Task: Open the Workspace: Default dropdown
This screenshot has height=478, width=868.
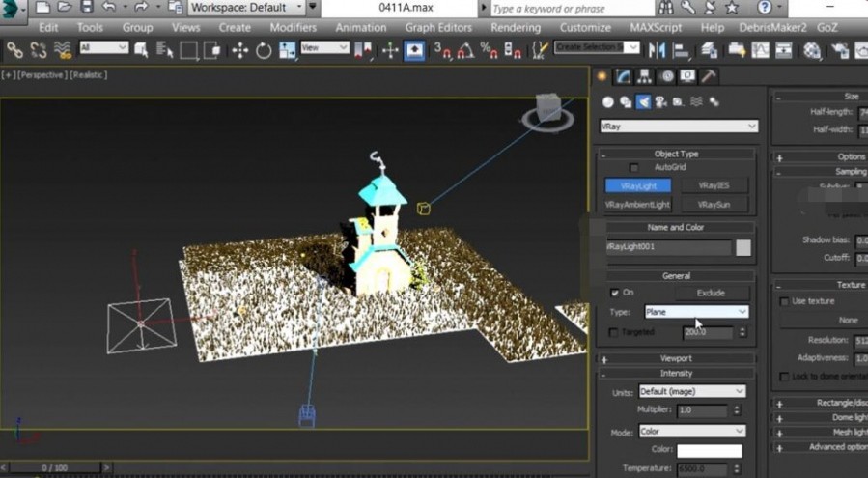Action: 246,8
